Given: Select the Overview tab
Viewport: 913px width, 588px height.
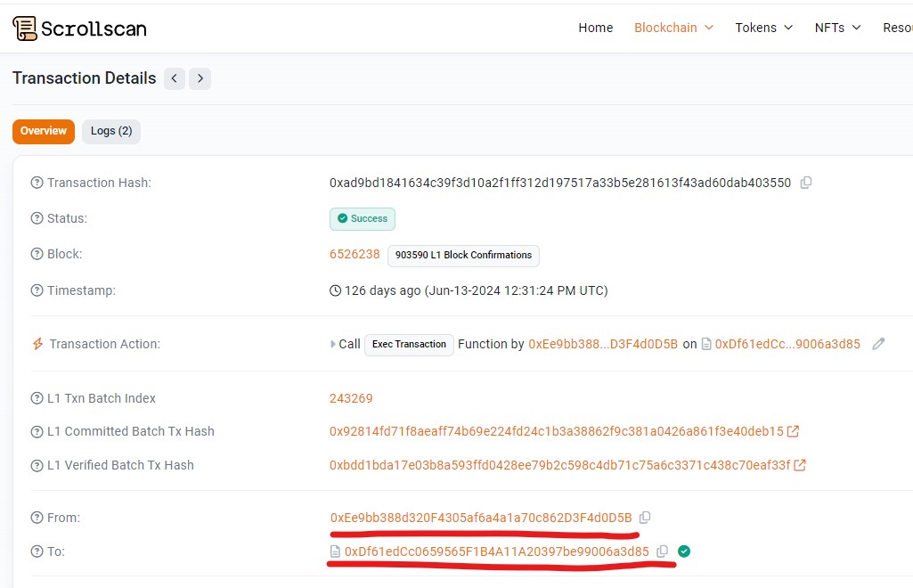Looking at the screenshot, I should coord(44,131).
